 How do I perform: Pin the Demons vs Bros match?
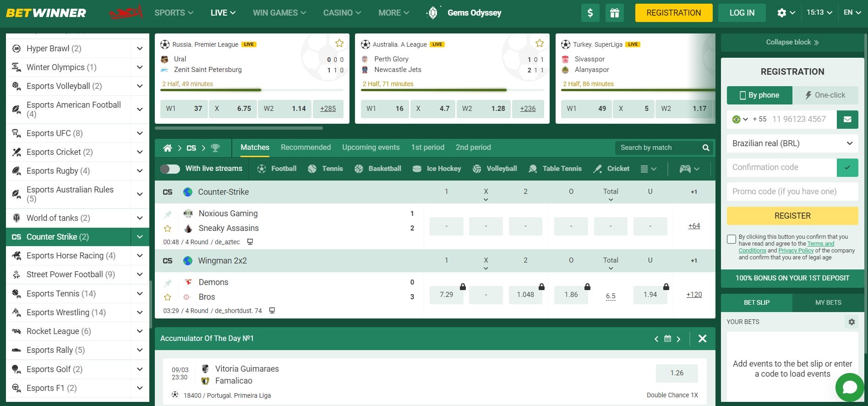pyautogui.click(x=168, y=283)
